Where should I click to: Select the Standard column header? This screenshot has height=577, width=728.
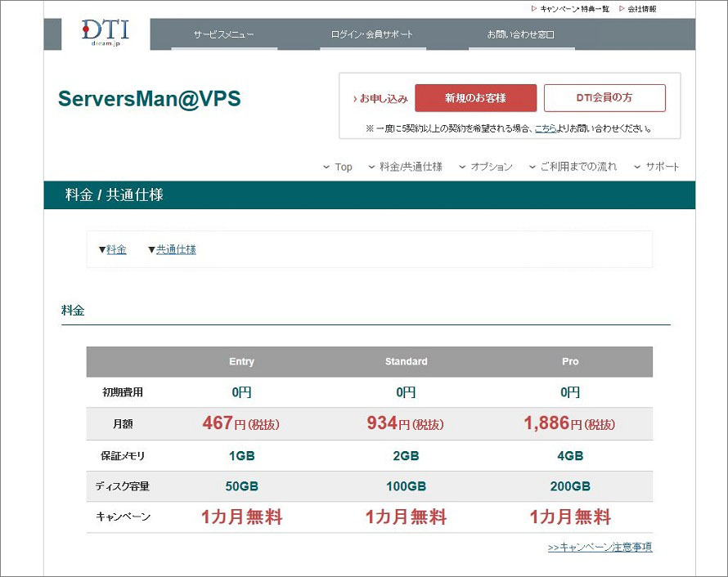pos(407,361)
